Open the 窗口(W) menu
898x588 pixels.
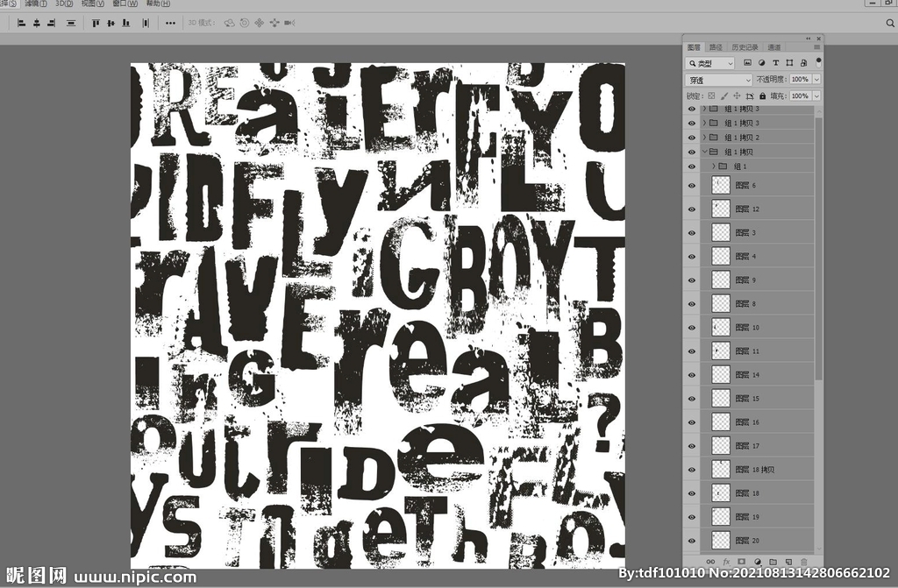(125, 4)
